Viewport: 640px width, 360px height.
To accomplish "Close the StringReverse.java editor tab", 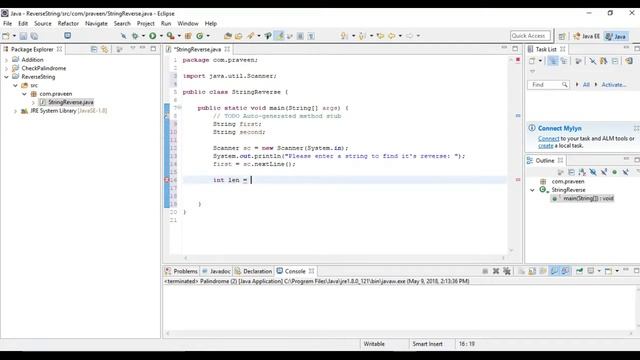I will (x=227, y=49).
